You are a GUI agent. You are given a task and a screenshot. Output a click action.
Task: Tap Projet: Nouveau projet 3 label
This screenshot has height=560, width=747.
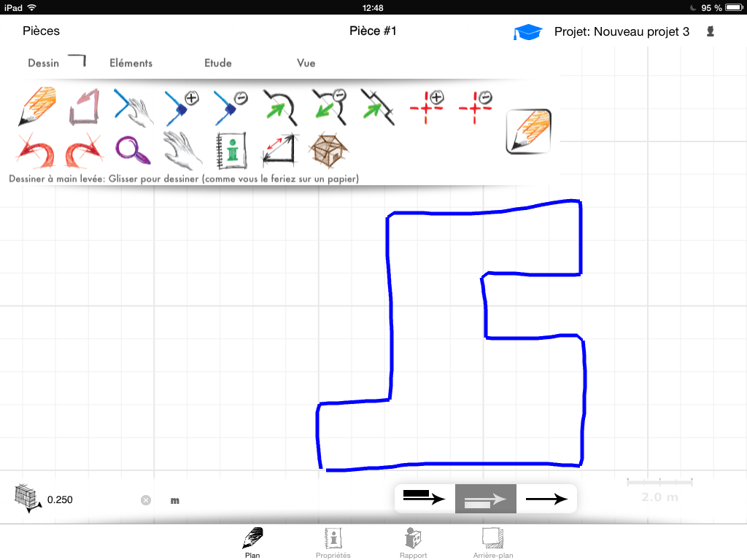(622, 32)
